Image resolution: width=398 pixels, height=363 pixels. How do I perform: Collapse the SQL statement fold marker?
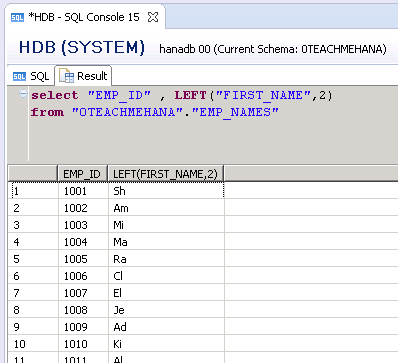(x=23, y=94)
